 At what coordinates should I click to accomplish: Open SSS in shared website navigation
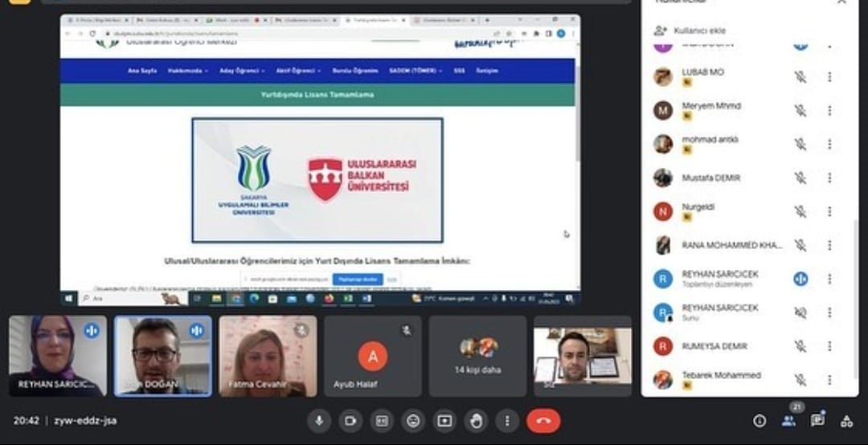coord(459,71)
